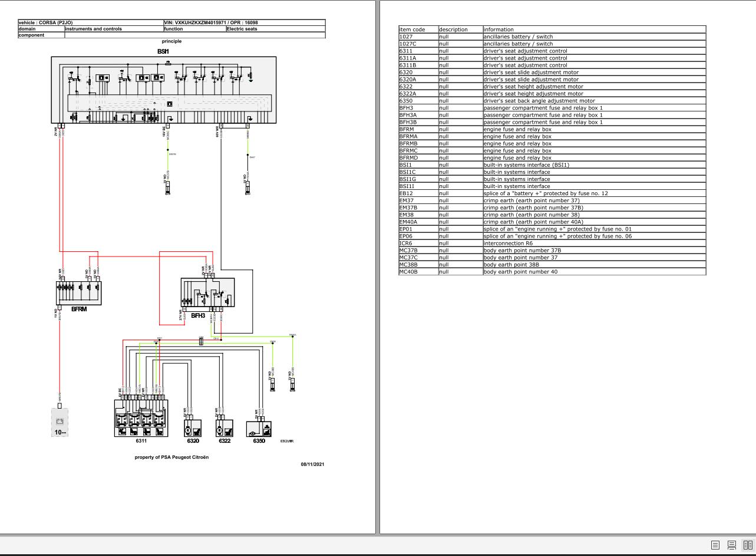Viewport: 756px width, 556px height.
Task: Switch to single page view mode
Action: click(715, 545)
